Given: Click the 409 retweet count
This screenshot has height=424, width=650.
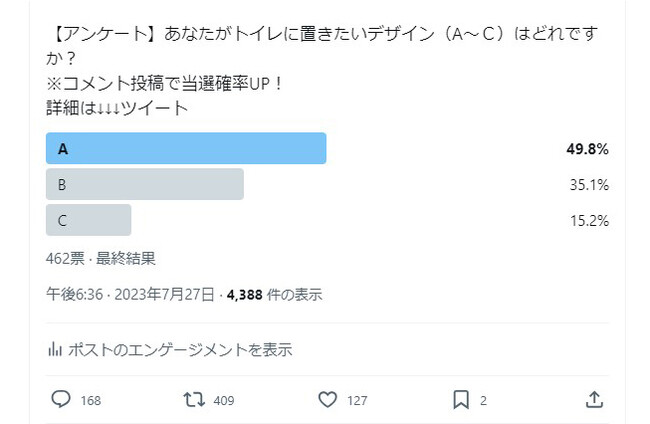Looking at the screenshot, I should pos(224,401).
